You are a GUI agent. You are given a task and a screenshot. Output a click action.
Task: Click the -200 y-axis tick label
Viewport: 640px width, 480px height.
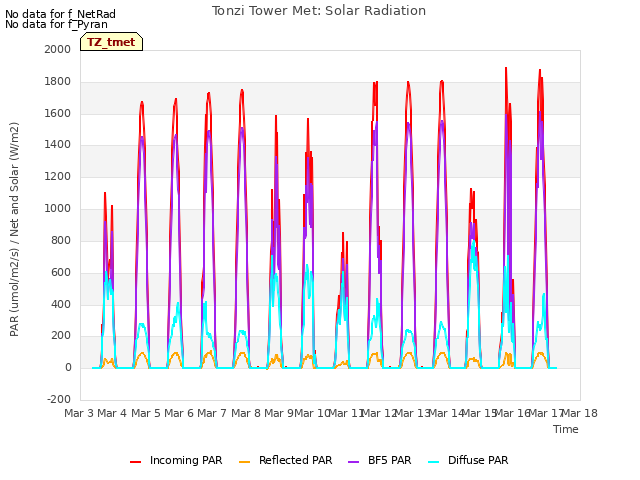pyautogui.click(x=59, y=399)
